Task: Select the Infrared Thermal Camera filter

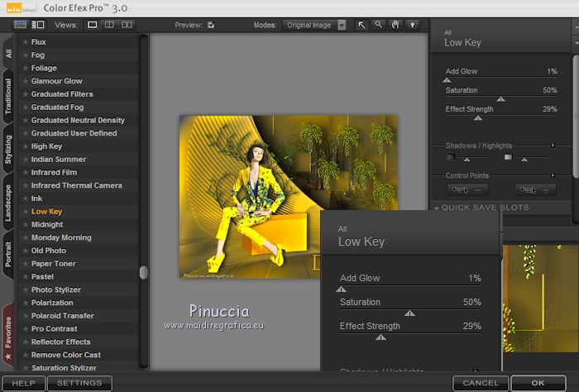Action: [76, 185]
